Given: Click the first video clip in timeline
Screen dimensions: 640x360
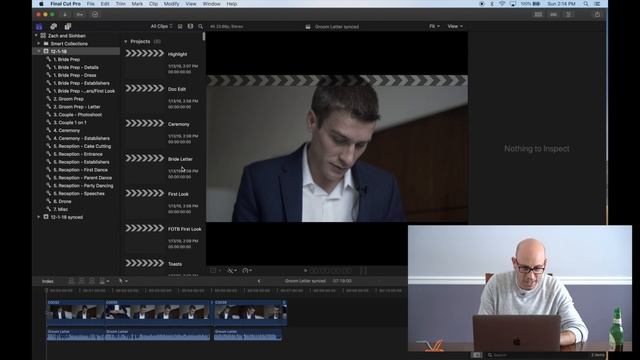Looking at the screenshot, I should [76, 312].
